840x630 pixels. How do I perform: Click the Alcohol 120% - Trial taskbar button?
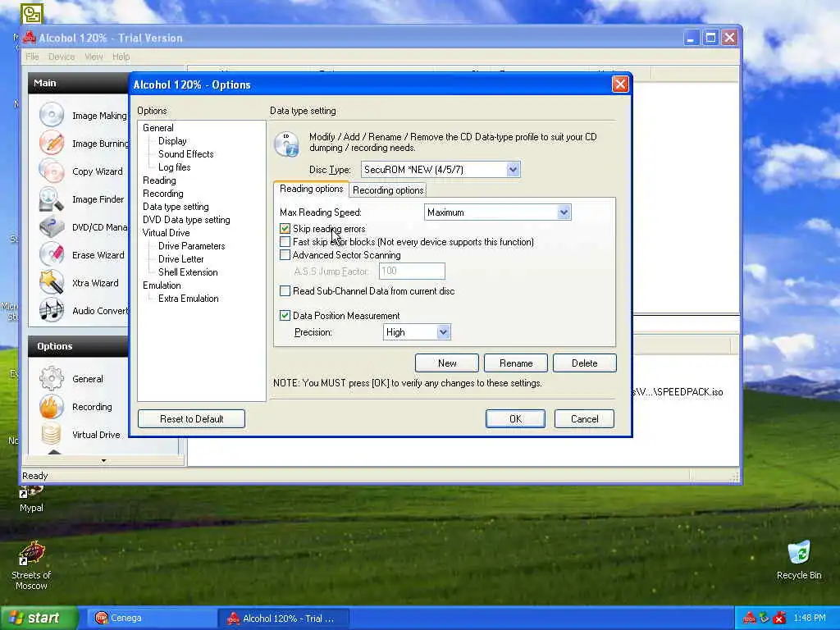(x=284, y=619)
